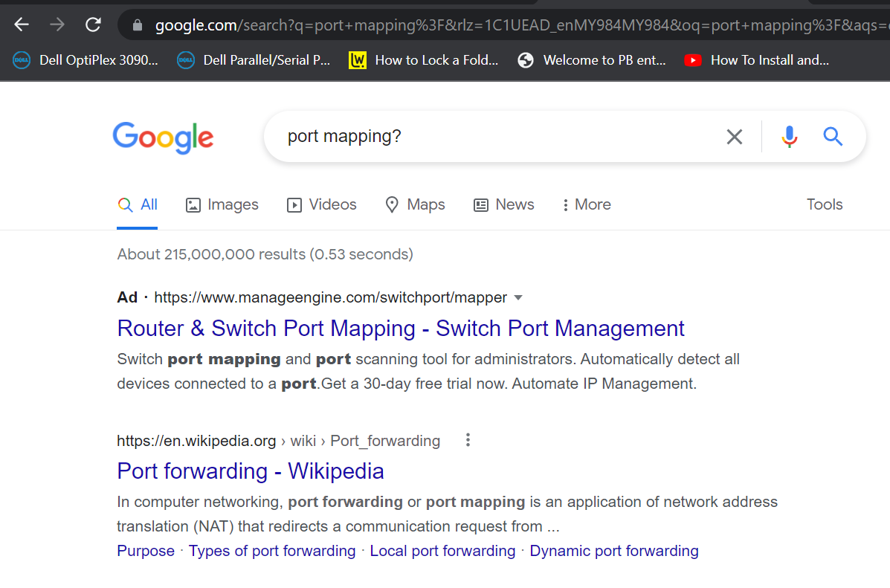Click the Google logo
The width and height of the screenshot is (890, 588).
click(163, 138)
